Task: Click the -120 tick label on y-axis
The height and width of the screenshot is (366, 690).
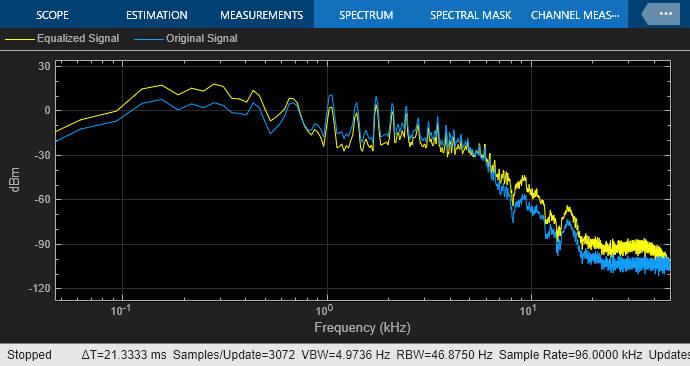Action: coord(40,289)
